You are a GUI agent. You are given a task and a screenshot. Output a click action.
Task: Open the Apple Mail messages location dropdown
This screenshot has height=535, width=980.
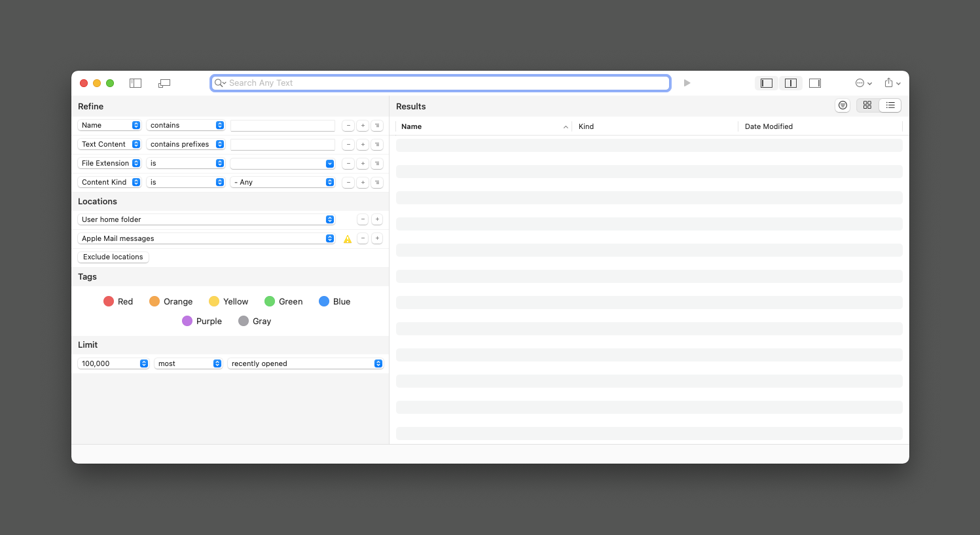(x=206, y=238)
